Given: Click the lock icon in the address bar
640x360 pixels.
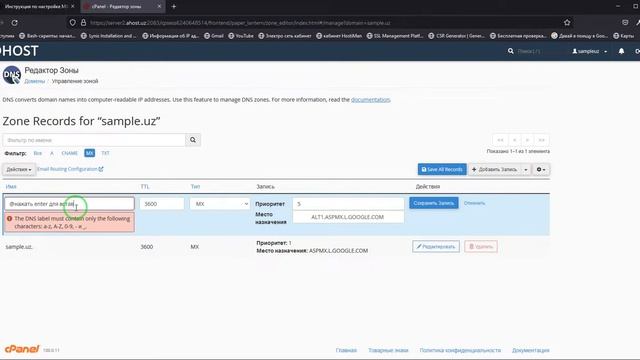Looking at the screenshot, I should tap(83, 23).
